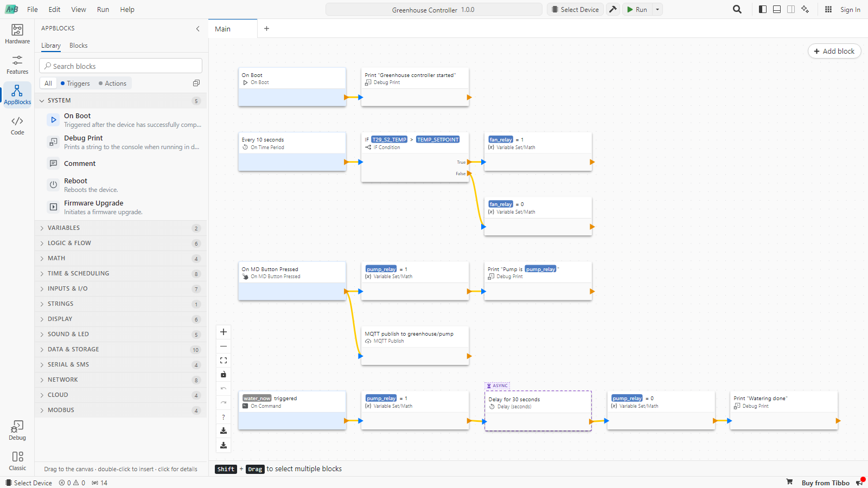Image resolution: width=868 pixels, height=488 pixels.
Task: Open the build hammer tool
Action: [613, 9]
